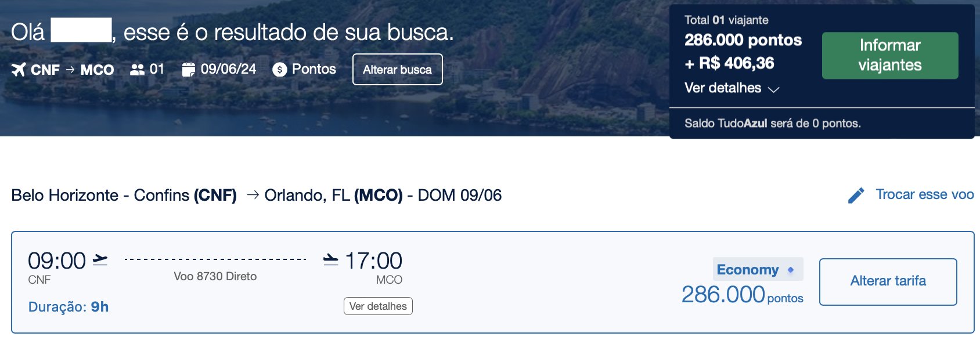Click the pencil icon for Trocar esse voo
The image size is (980, 340).
point(856,196)
